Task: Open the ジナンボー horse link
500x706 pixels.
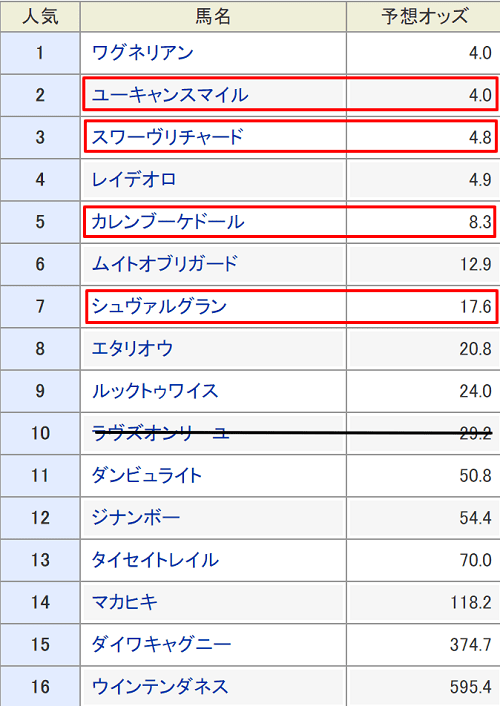Action: tap(136, 517)
